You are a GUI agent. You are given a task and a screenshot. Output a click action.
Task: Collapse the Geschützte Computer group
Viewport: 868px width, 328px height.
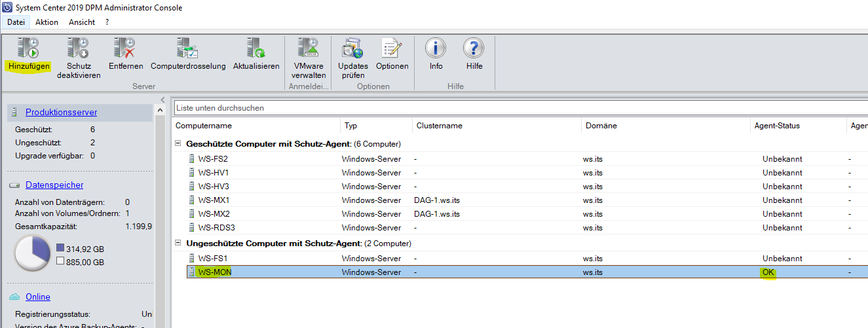click(x=179, y=144)
